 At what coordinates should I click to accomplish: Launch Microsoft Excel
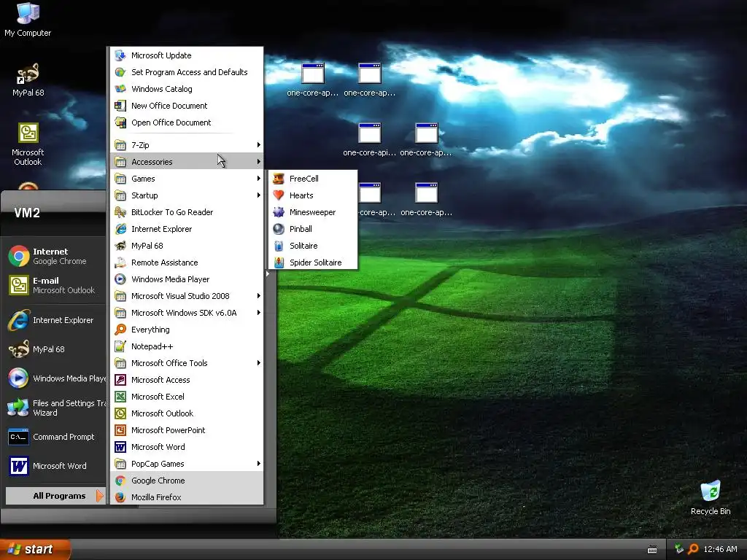click(187, 397)
